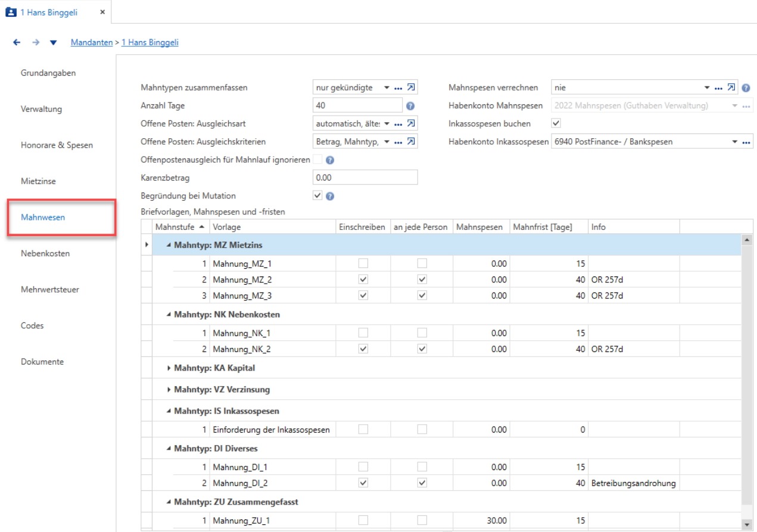Open the Mahnspesen verrechnen dropdown arrow
The width and height of the screenshot is (757, 532).
click(x=708, y=88)
